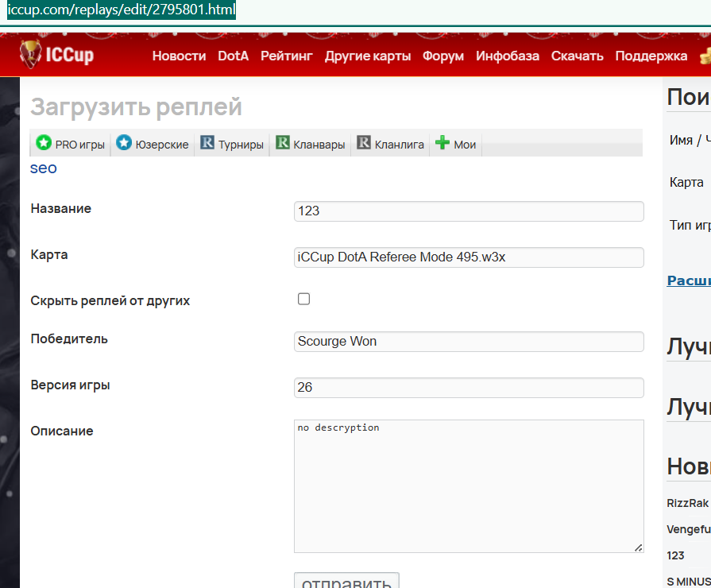
Task: Open Новости in the top navigation
Action: [179, 56]
